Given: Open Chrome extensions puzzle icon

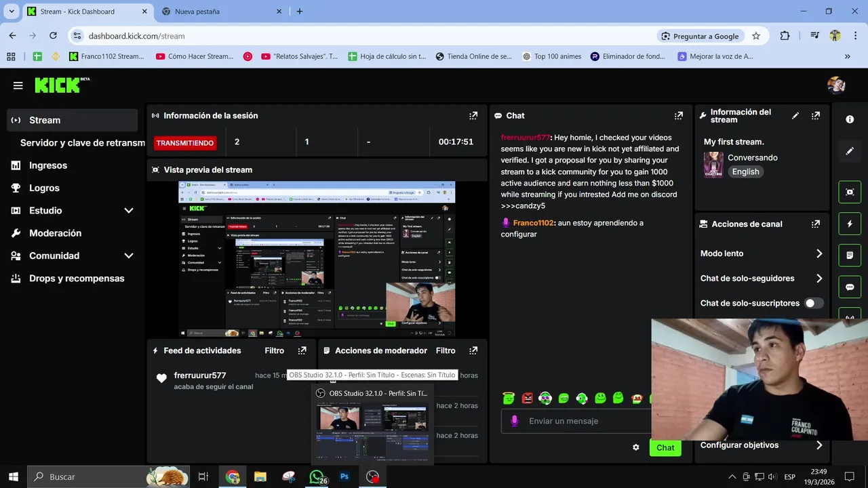Looking at the screenshot, I should (785, 36).
